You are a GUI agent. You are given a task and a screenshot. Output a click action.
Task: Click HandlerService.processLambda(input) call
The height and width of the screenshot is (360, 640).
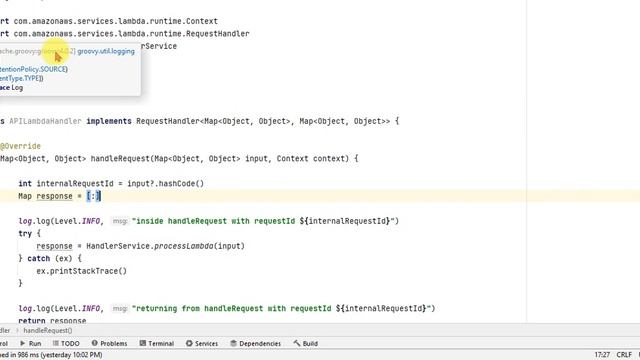pos(165,246)
